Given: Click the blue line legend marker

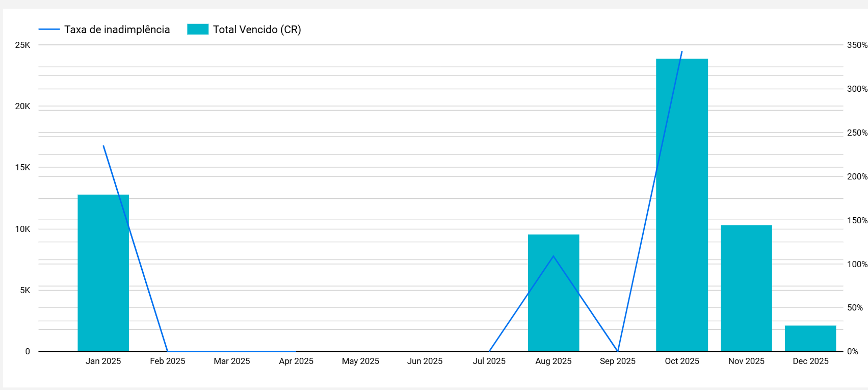Looking at the screenshot, I should click(x=49, y=30).
